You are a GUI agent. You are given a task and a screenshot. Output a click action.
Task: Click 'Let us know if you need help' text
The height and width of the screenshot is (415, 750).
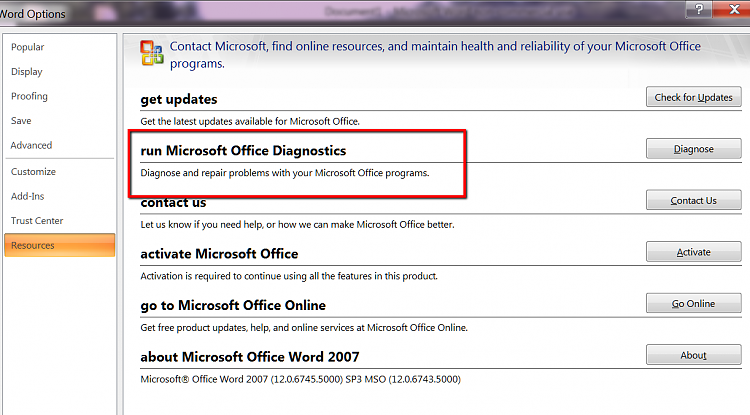click(297, 225)
